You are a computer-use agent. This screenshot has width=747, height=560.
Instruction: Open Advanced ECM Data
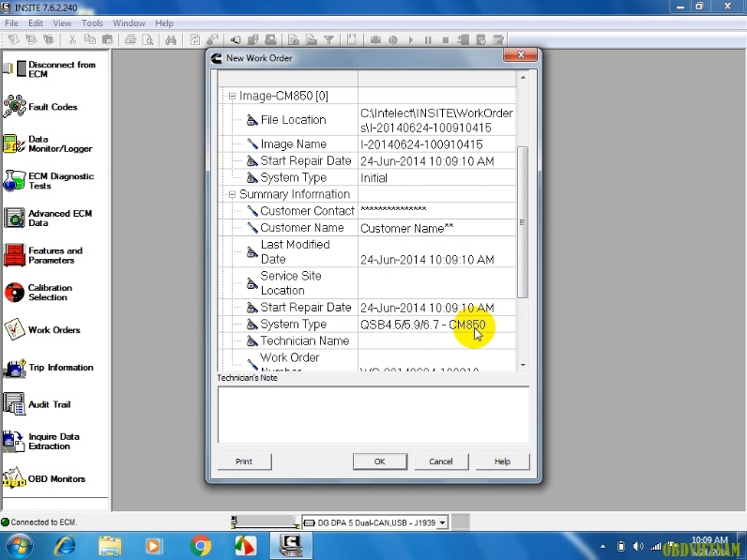pyautogui.click(x=48, y=219)
